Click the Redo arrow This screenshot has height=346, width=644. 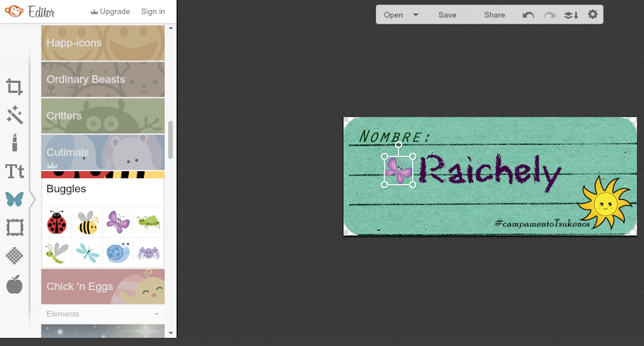(x=550, y=15)
